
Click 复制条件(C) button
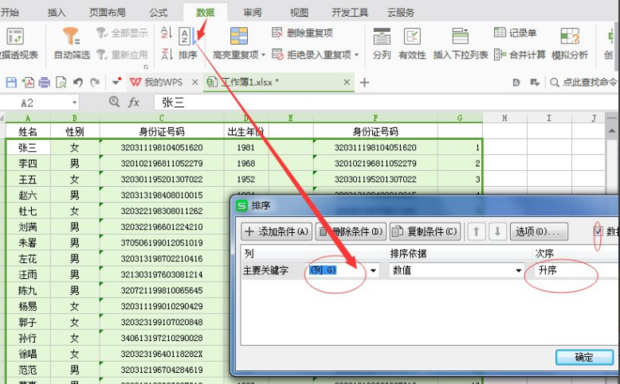425,231
